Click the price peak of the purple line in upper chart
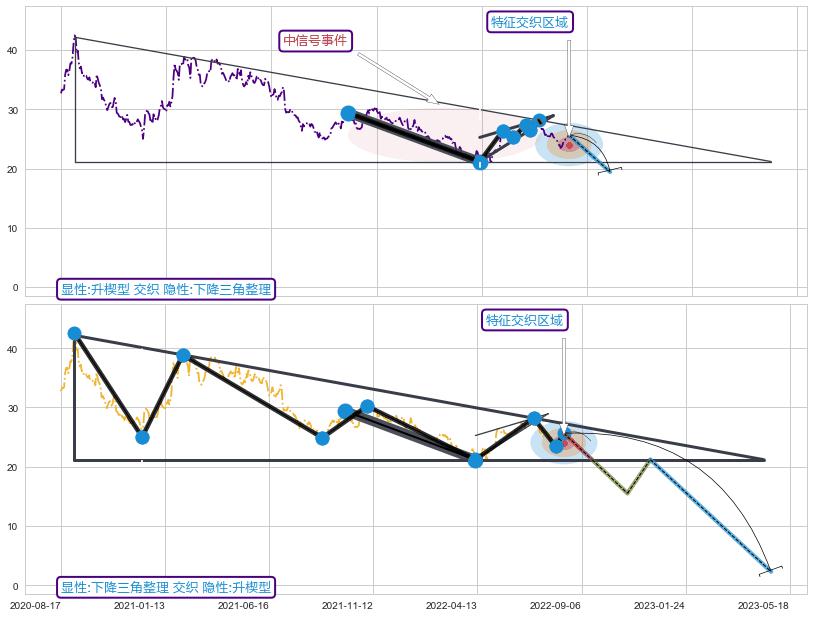 coord(74,38)
